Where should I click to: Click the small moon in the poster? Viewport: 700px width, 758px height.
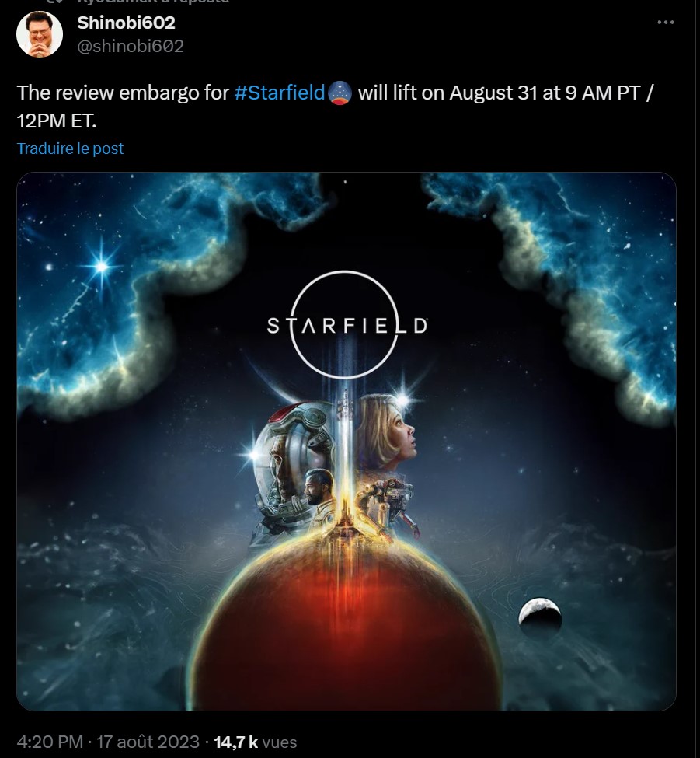[x=540, y=615]
